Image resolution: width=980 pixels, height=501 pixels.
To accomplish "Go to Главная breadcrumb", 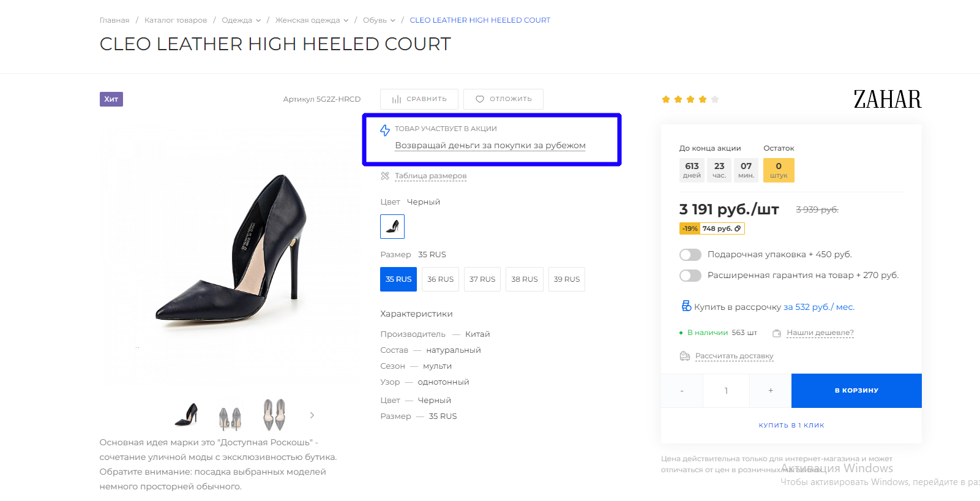I will tap(114, 20).
